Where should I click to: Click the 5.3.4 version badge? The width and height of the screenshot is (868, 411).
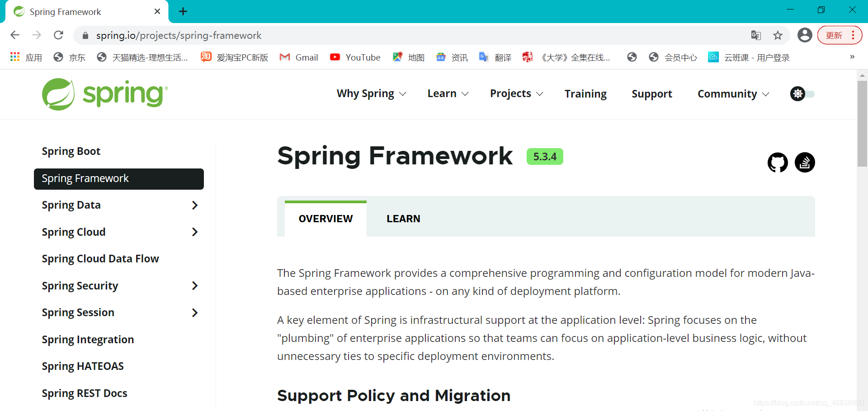[545, 157]
